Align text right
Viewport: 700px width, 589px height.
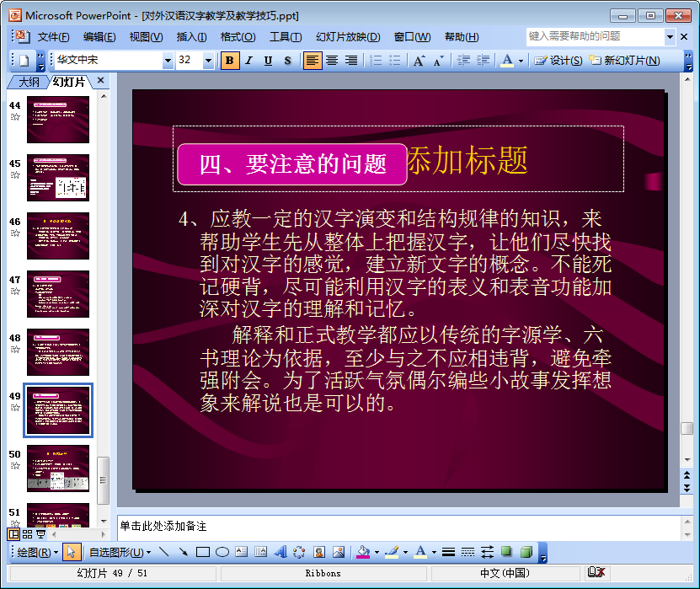pos(351,61)
